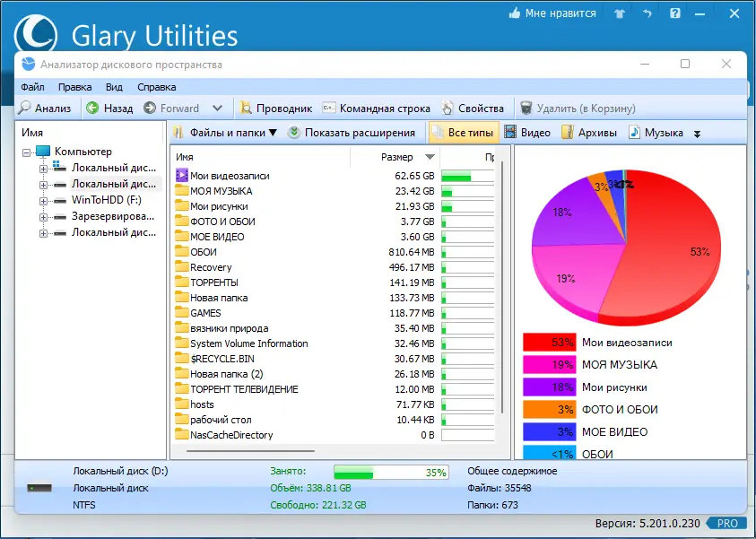
Task: Click the help question icon in Glary Utilities
Action: tap(675, 13)
